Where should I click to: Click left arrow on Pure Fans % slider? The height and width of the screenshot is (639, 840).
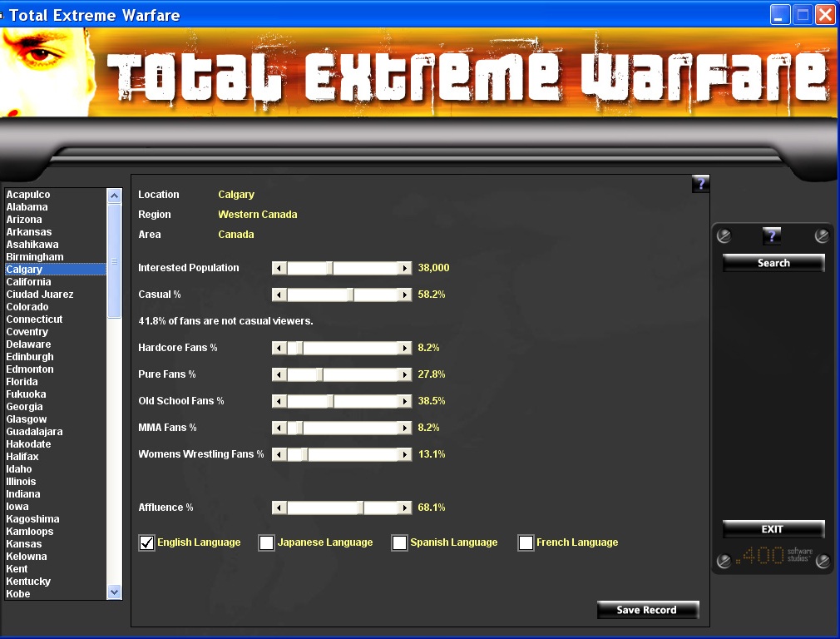coord(279,374)
